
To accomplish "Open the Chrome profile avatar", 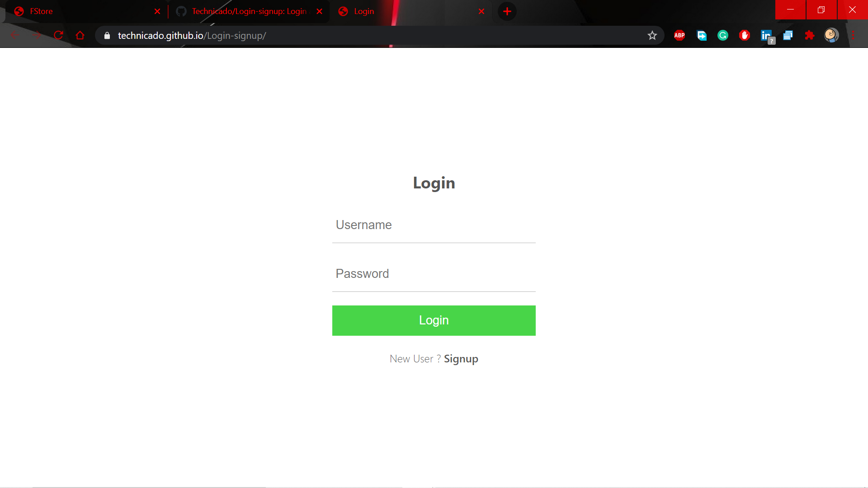I will 831,35.
